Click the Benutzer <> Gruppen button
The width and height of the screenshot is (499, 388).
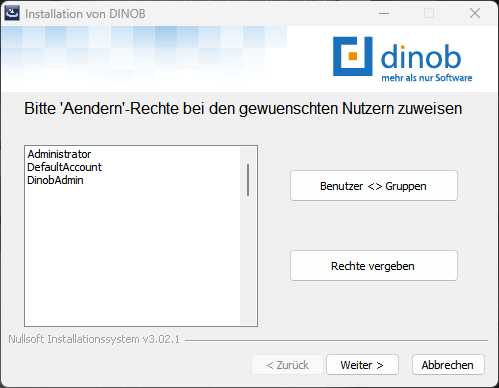tap(374, 186)
